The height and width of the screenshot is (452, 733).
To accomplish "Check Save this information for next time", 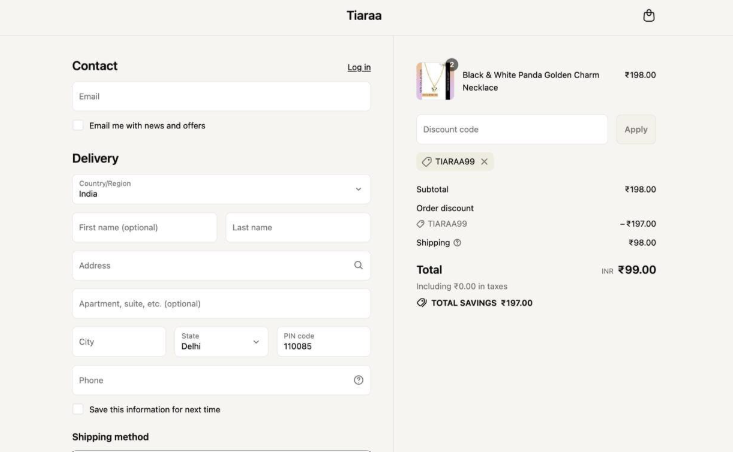I will 78,410.
